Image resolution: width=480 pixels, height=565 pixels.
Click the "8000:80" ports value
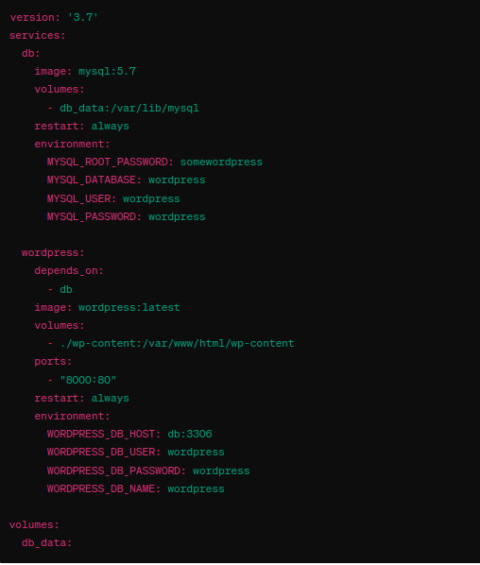click(x=88, y=380)
